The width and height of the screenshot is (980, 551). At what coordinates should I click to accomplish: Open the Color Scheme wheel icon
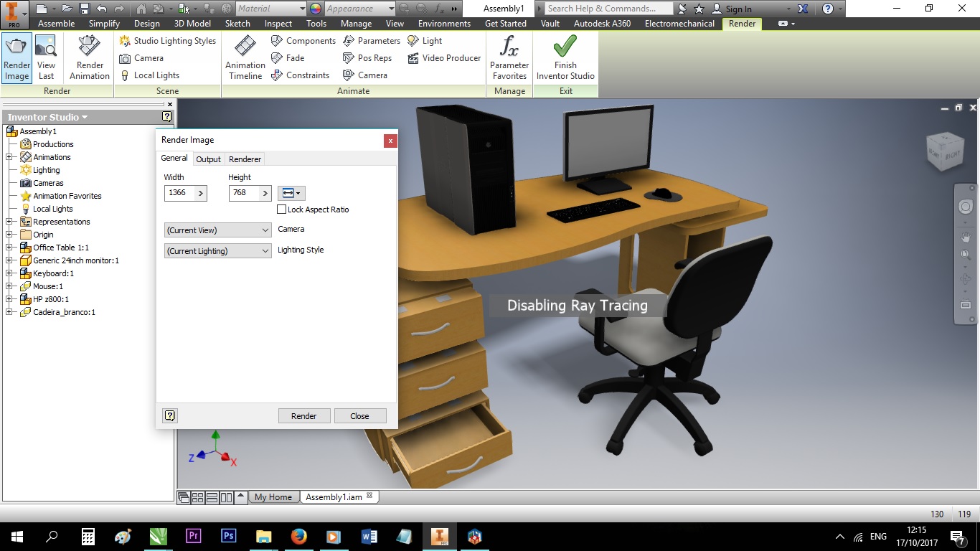pos(315,9)
